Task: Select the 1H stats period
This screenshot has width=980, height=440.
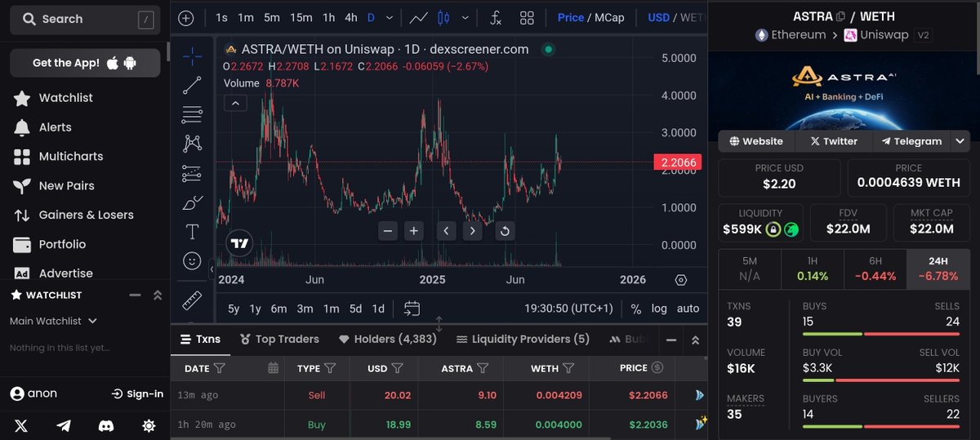Action: tap(813, 269)
